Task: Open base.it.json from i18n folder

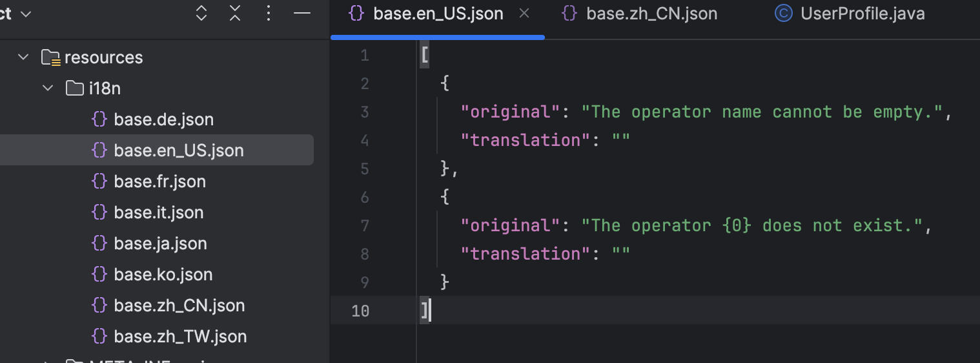Action: 158,213
